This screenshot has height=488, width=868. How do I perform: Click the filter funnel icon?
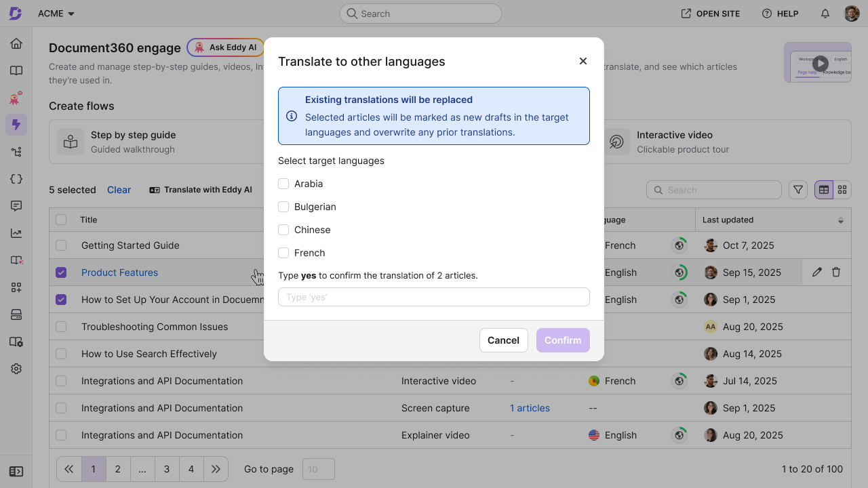pos(798,190)
